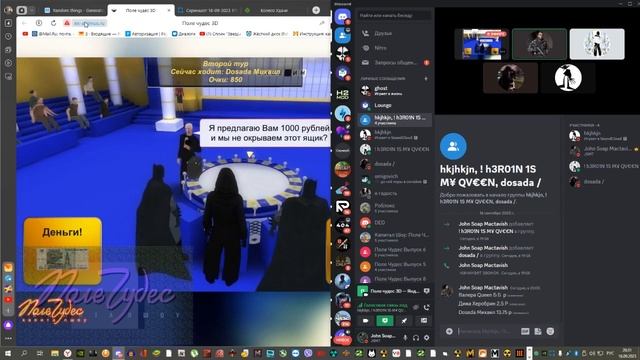Open the lightning bolt server icon
This screenshot has width=640, height=360.
[342, 113]
